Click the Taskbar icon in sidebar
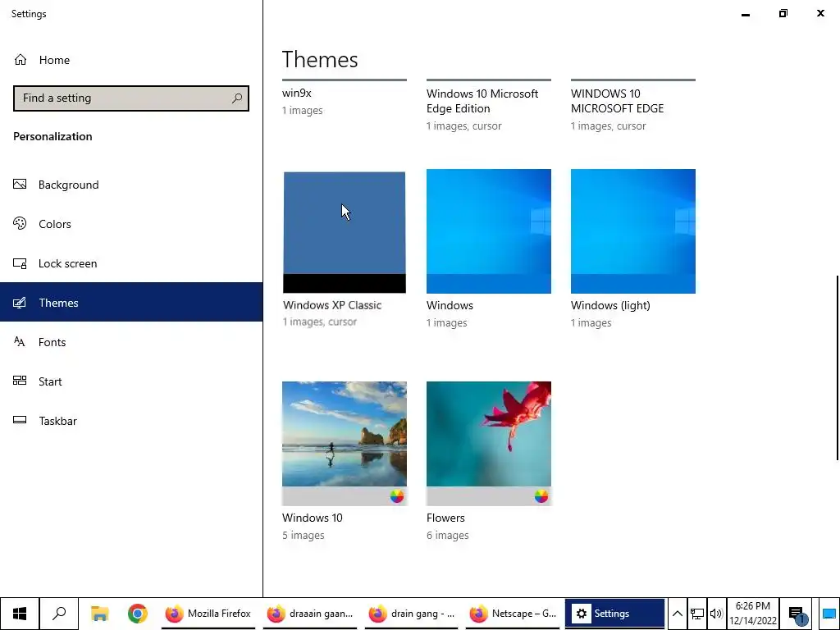Viewport: 840px width, 630px height. tap(20, 420)
